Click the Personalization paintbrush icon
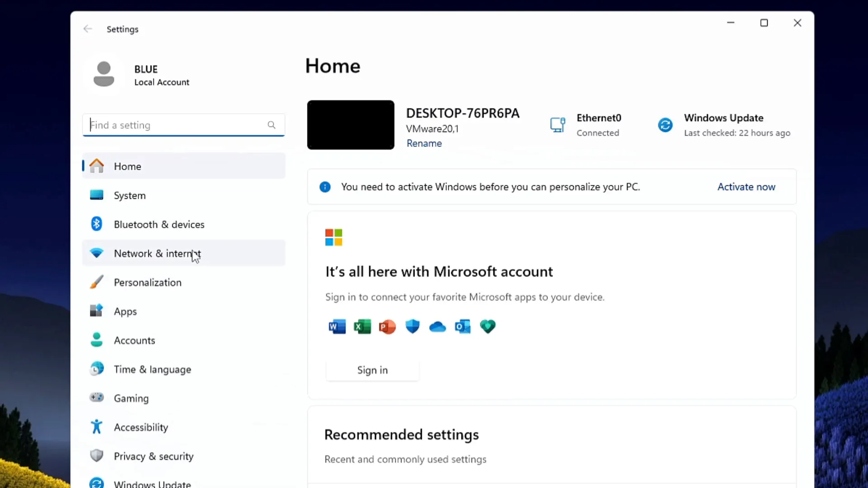 pyautogui.click(x=96, y=282)
